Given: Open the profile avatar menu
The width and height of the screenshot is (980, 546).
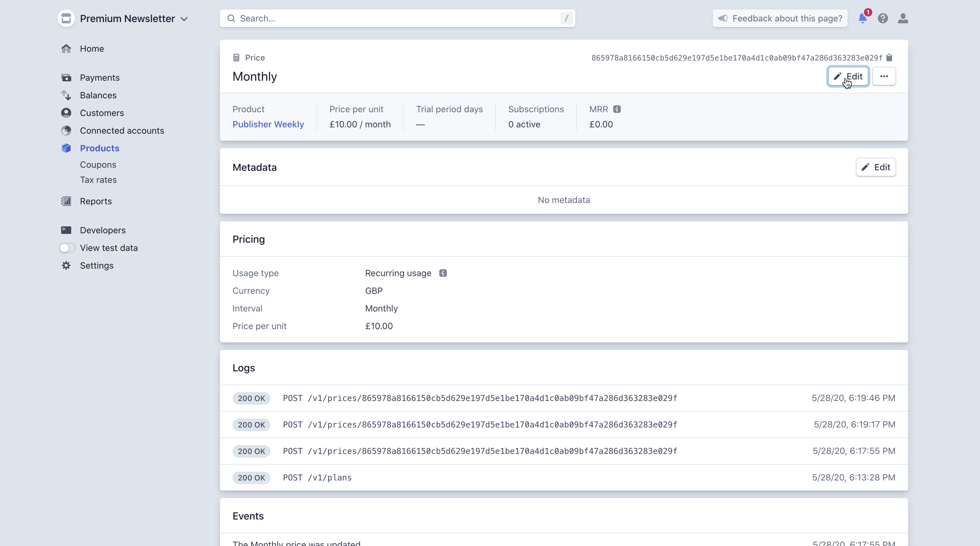Looking at the screenshot, I should (903, 18).
